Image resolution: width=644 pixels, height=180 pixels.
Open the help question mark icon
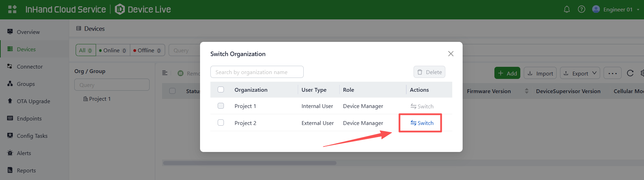click(581, 9)
